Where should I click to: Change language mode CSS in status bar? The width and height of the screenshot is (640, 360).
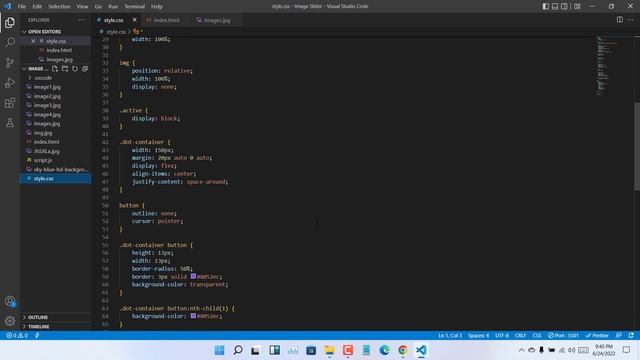(x=537, y=336)
